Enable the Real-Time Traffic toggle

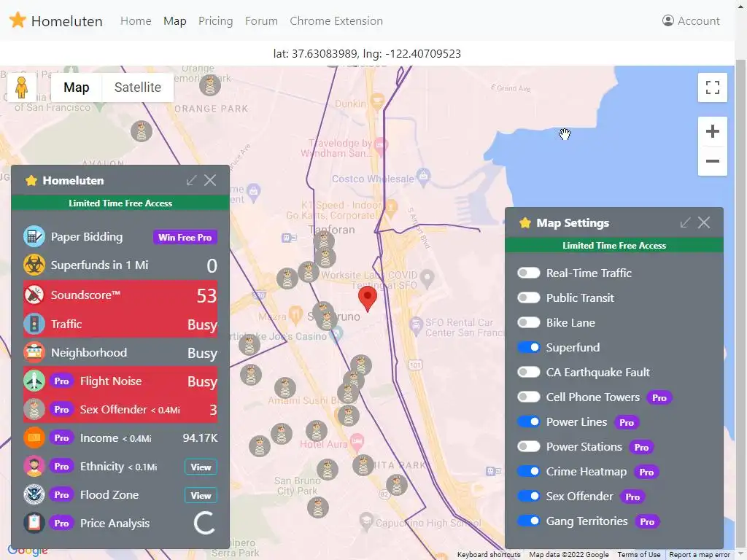pos(528,273)
